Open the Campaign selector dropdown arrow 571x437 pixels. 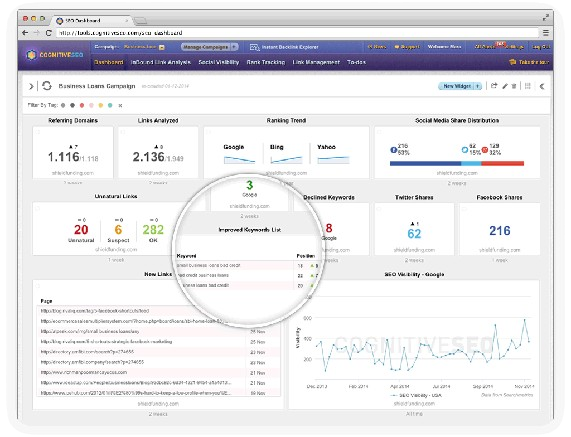point(162,47)
